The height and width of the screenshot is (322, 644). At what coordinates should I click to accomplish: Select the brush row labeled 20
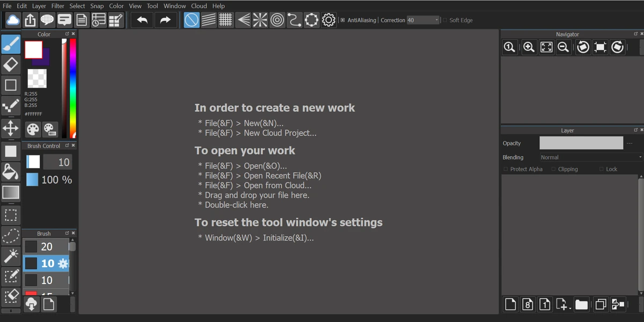45,246
